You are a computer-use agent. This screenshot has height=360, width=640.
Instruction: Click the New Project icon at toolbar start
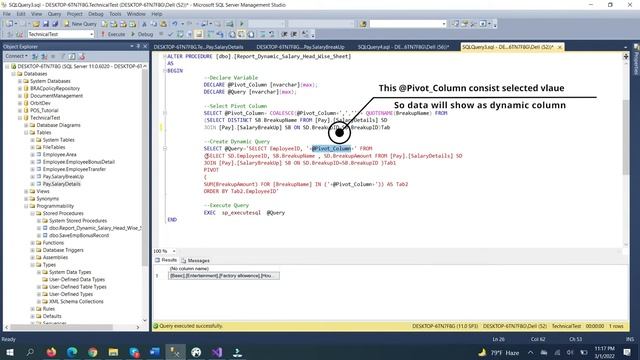tap(9, 24)
